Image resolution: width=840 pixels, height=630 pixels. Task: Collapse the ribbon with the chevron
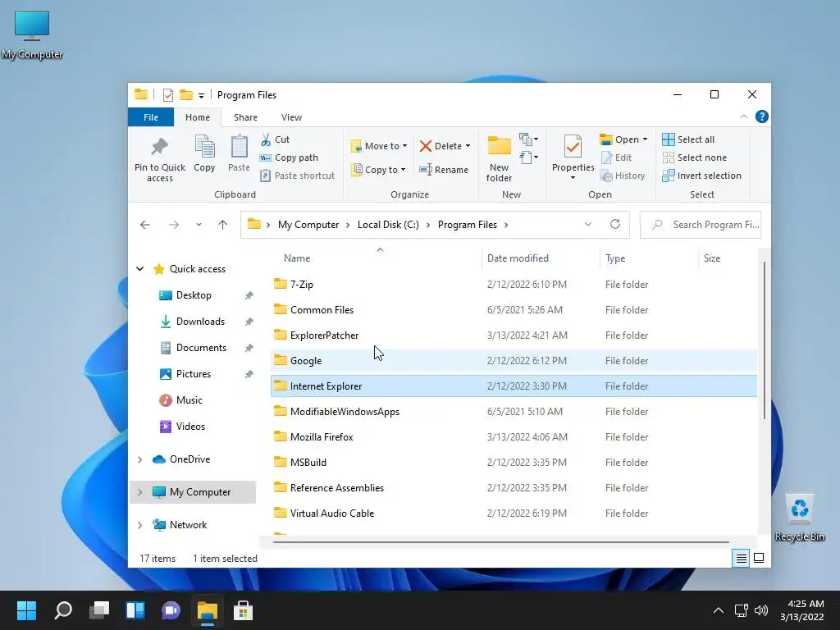[x=743, y=116]
